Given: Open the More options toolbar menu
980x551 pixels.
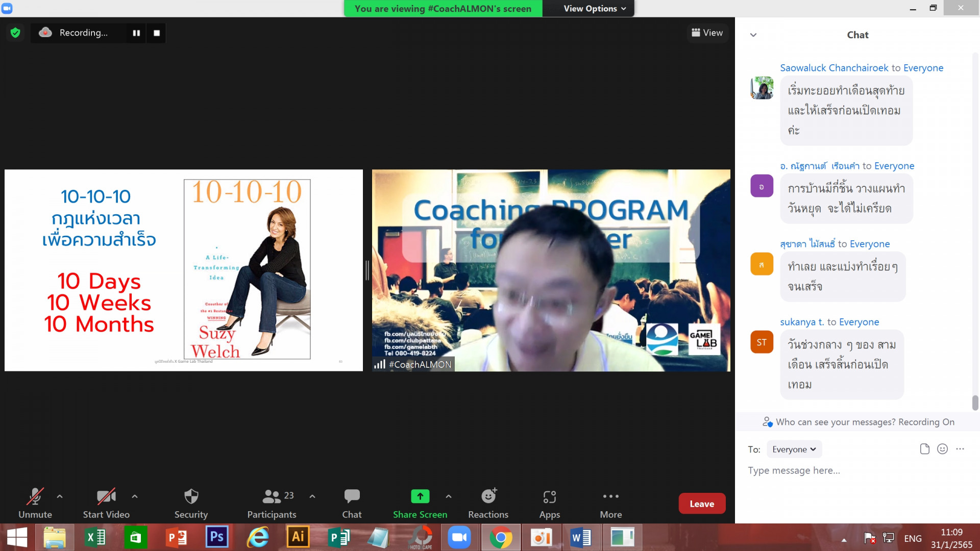Looking at the screenshot, I should [x=611, y=503].
